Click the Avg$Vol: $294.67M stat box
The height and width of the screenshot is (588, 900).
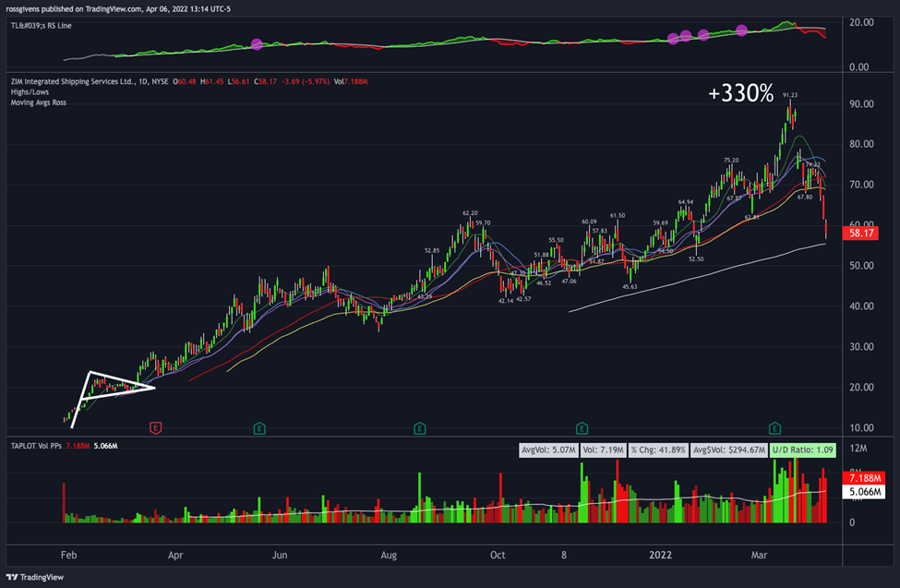click(x=729, y=450)
